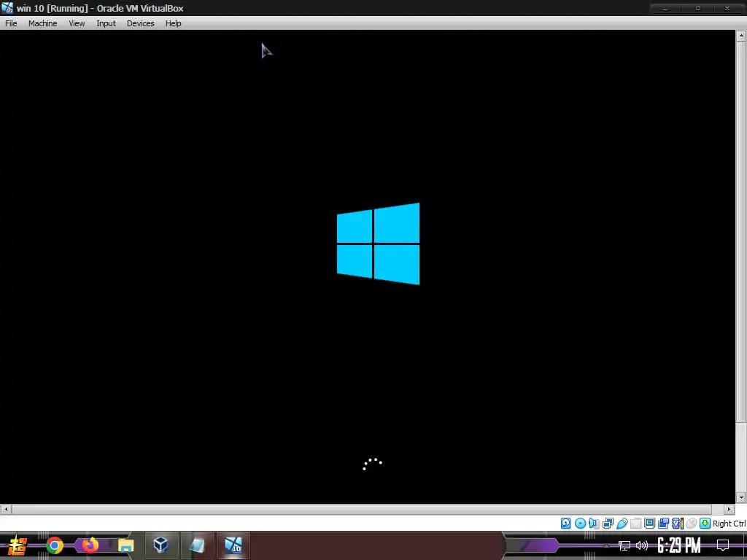Click the vertical scrollbar thumb
This screenshot has width=747, height=560.
tap(741, 231)
